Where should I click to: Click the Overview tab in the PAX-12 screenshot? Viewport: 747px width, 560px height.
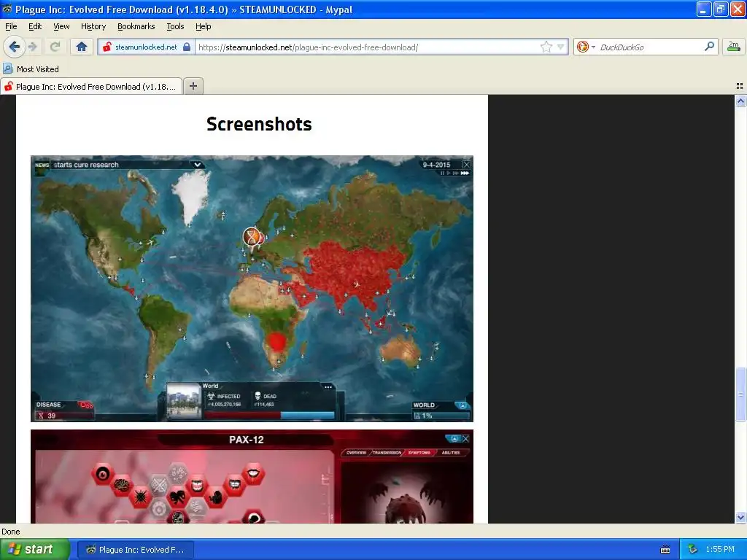(x=356, y=452)
